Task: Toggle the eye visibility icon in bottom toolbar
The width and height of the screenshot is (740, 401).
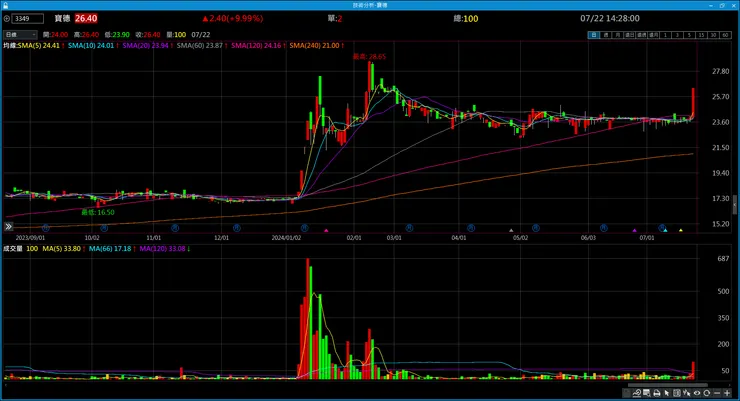Action: 697,393
